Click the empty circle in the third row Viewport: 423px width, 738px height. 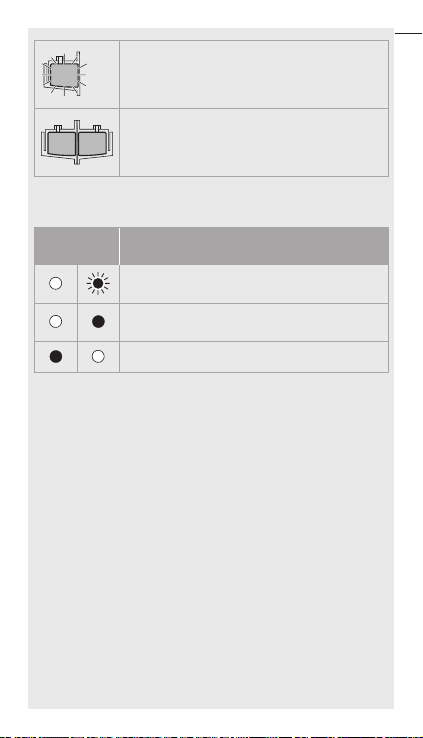coord(98,357)
